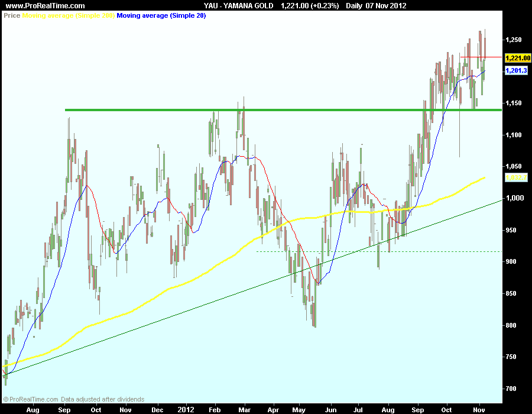The image size is (532, 414).
Task: Click the 1,050 price axis label
Action: [x=513, y=166]
